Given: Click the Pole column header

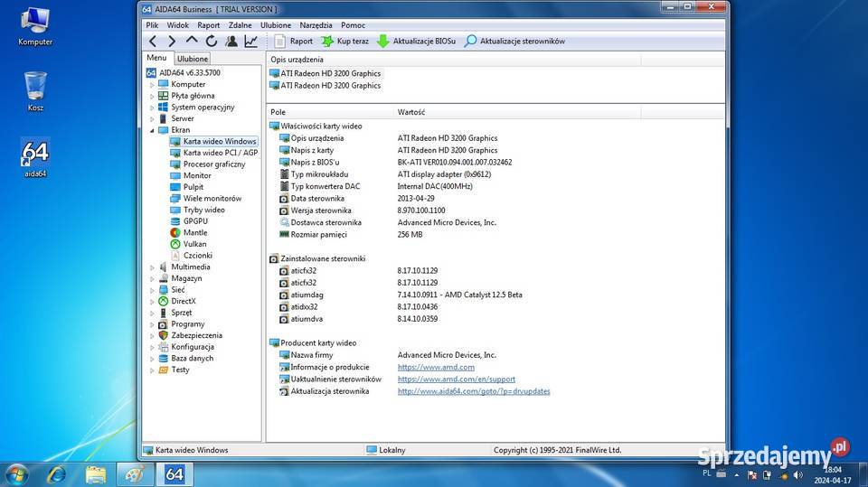Looking at the screenshot, I should pyautogui.click(x=330, y=112).
